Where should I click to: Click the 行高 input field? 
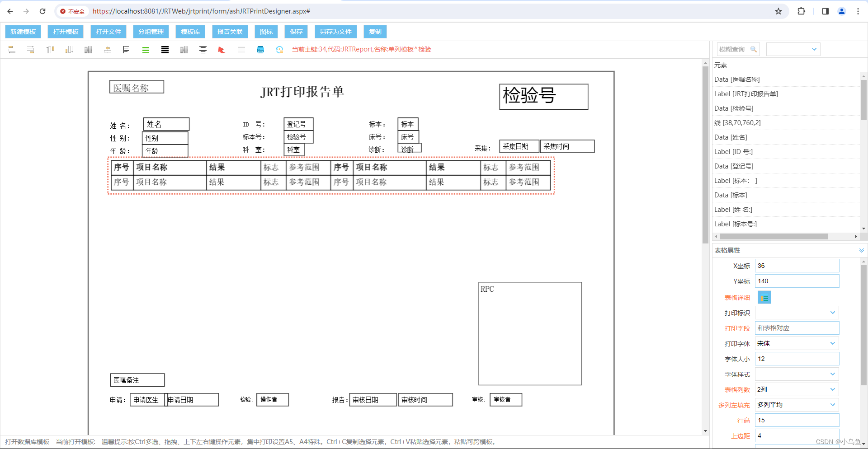tap(797, 420)
